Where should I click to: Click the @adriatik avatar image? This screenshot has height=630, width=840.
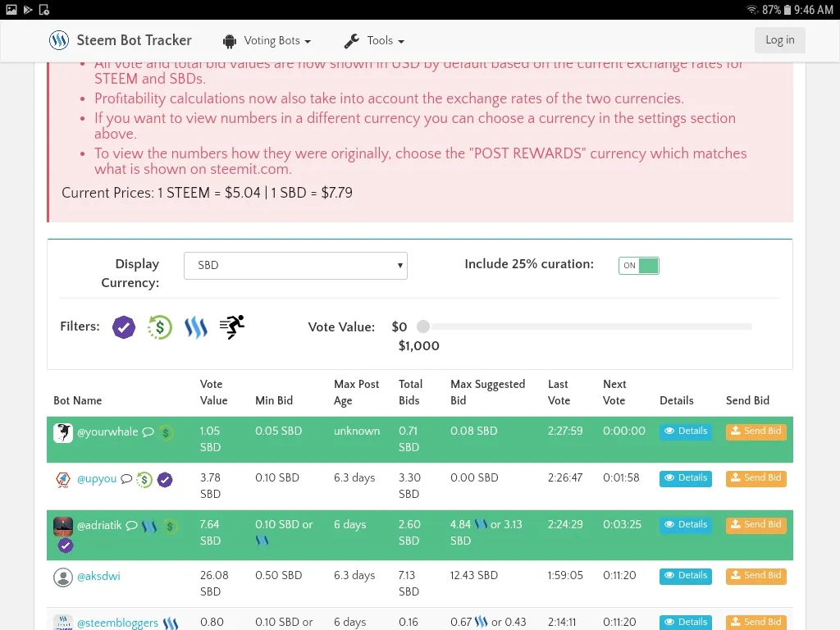click(62, 527)
